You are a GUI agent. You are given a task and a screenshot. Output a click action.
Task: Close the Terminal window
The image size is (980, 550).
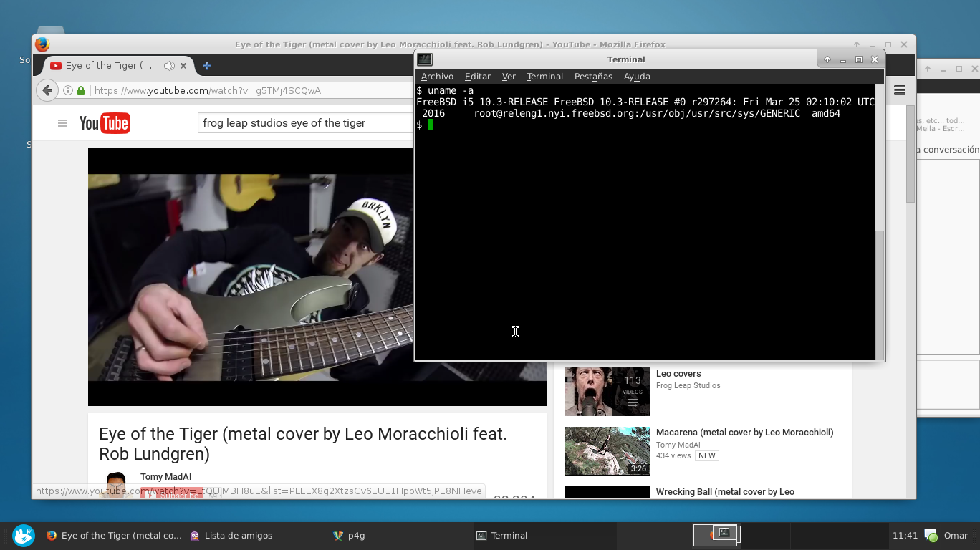pyautogui.click(x=875, y=59)
